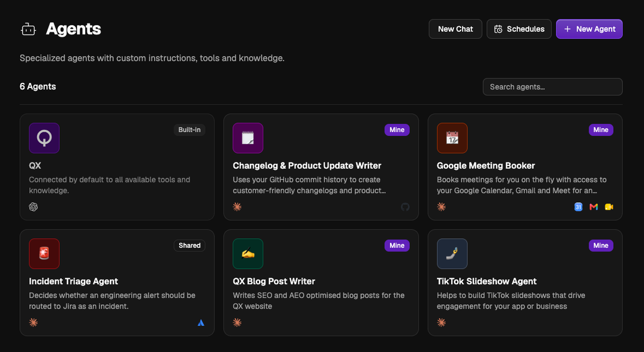644x352 pixels.
Task: Start a New Chat
Action: point(456,29)
